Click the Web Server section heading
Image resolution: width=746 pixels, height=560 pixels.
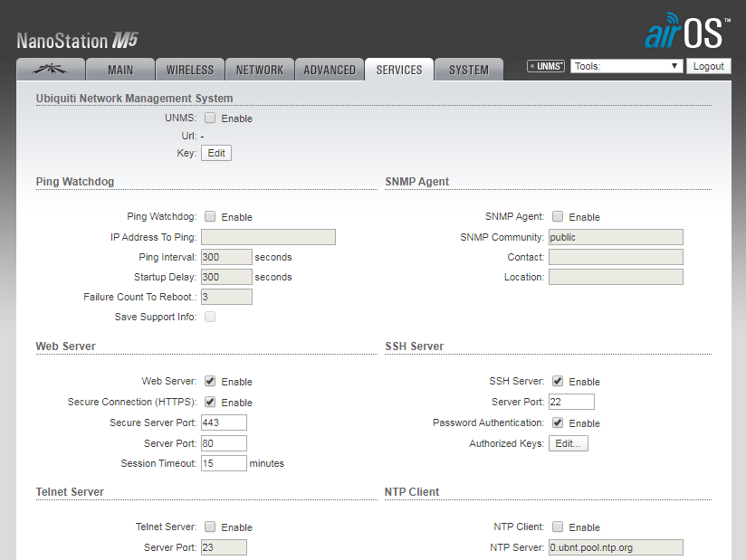66,346
